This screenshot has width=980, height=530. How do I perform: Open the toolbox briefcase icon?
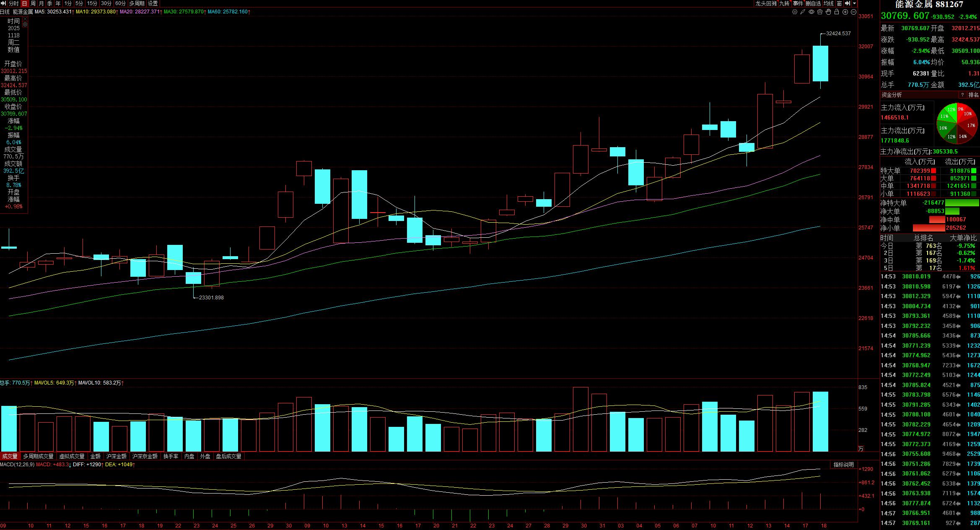(x=820, y=12)
